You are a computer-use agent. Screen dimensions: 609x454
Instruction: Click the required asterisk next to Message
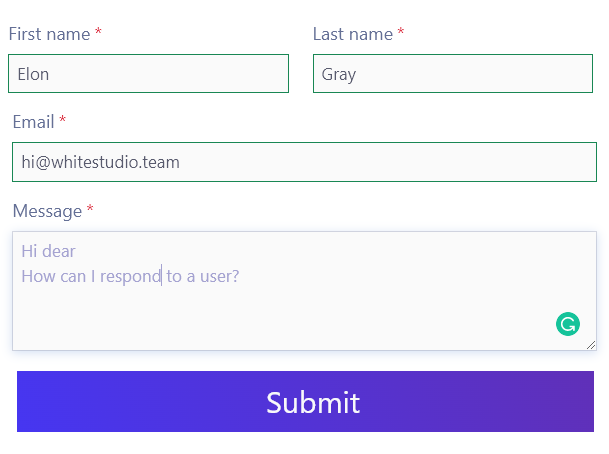pyautogui.click(x=90, y=208)
